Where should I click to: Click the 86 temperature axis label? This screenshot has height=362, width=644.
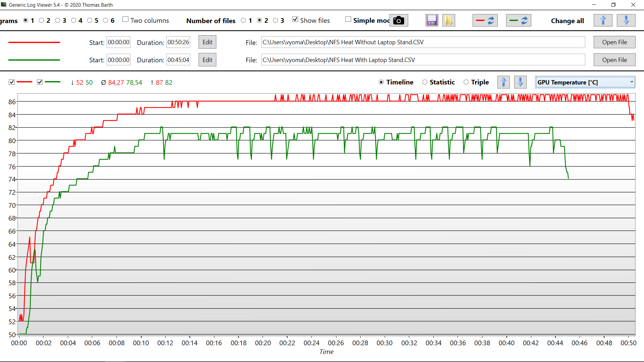point(12,102)
